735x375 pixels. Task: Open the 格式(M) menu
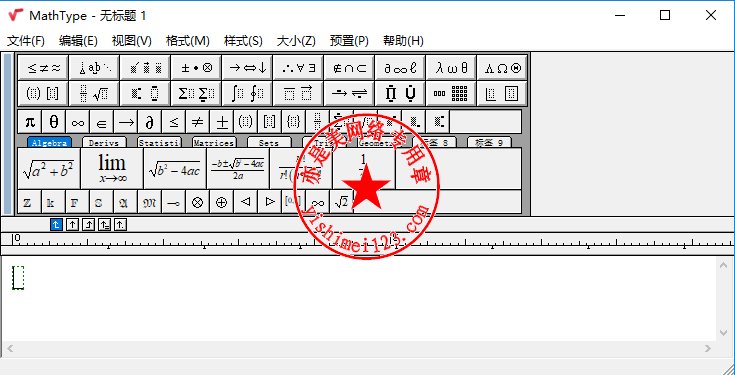[188, 41]
